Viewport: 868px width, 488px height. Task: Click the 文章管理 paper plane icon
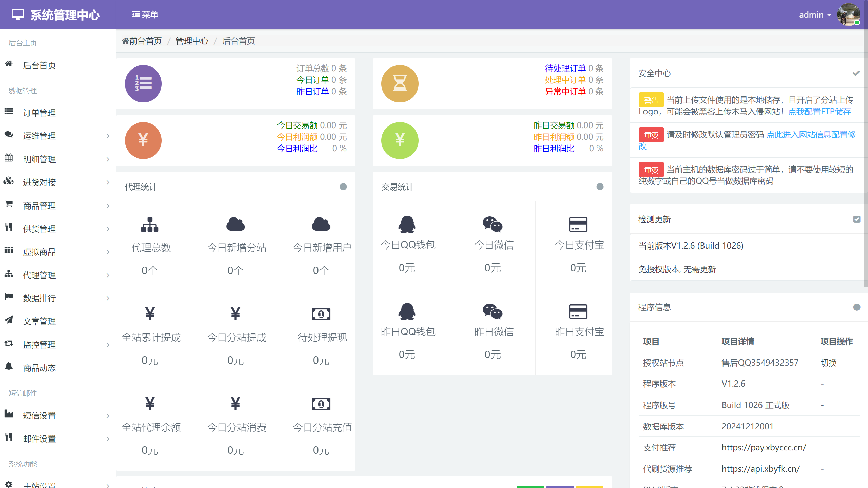(8, 321)
